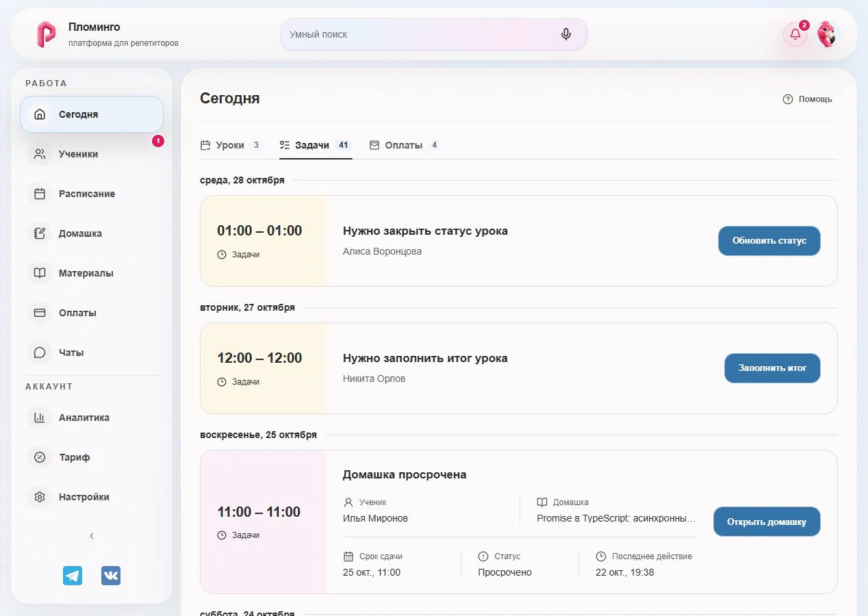The width and height of the screenshot is (868, 616).
Task: Click the percent badge icon beside Тариф
Action: click(x=40, y=457)
